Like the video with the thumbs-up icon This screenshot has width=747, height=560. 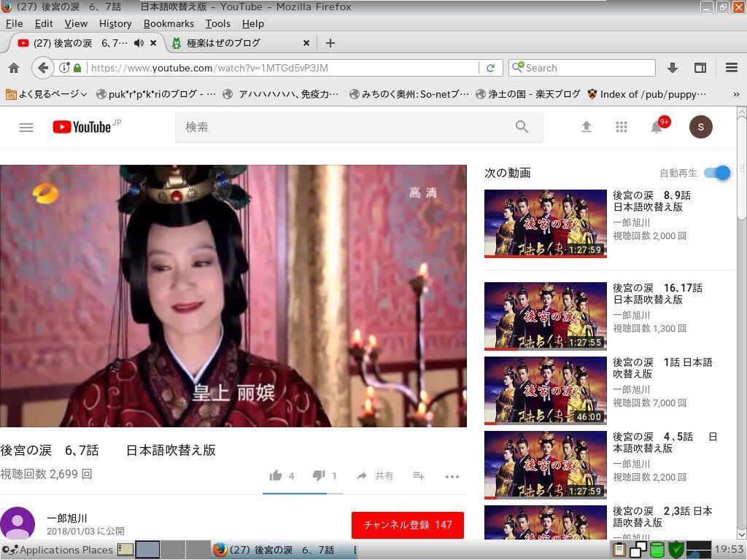[276, 475]
